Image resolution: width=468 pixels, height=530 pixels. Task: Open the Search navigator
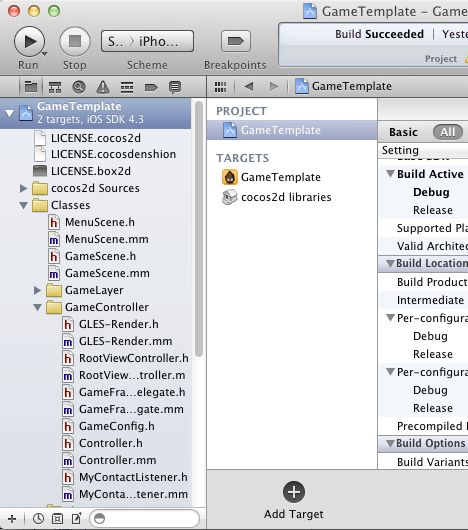click(x=79, y=87)
